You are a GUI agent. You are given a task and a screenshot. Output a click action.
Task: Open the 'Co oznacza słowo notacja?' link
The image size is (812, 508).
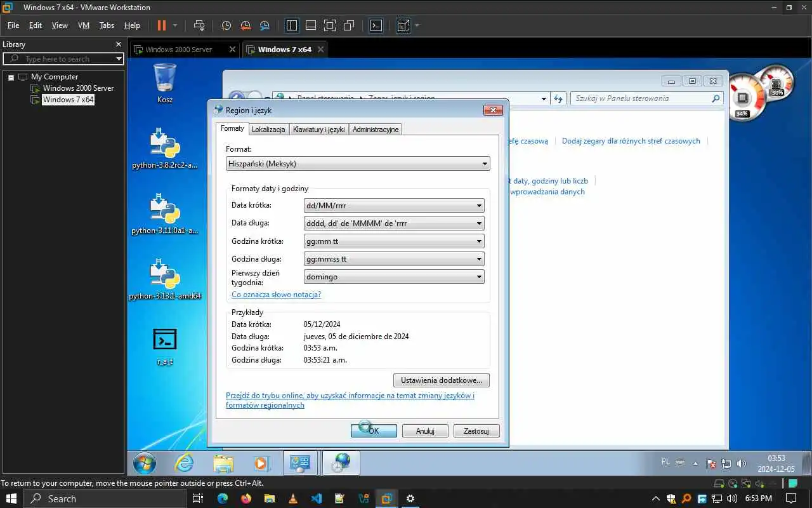(276, 295)
